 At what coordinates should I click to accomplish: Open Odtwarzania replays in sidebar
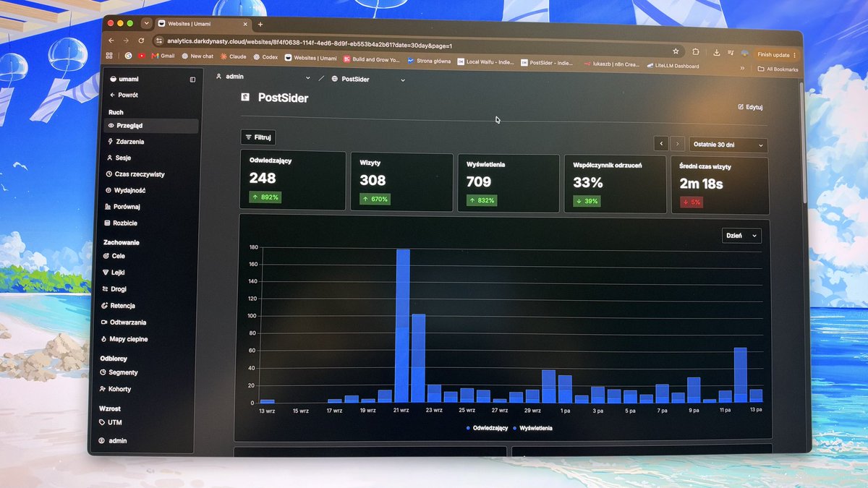tap(123, 322)
